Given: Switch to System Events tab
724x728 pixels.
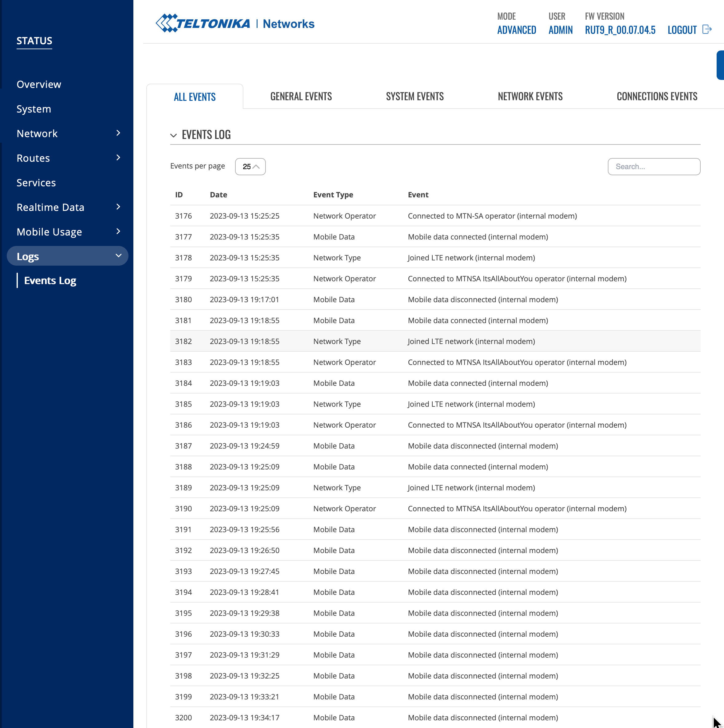Looking at the screenshot, I should (x=415, y=97).
